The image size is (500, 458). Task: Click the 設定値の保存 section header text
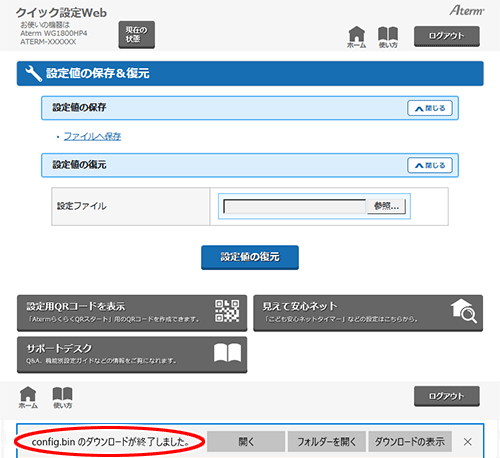79,107
